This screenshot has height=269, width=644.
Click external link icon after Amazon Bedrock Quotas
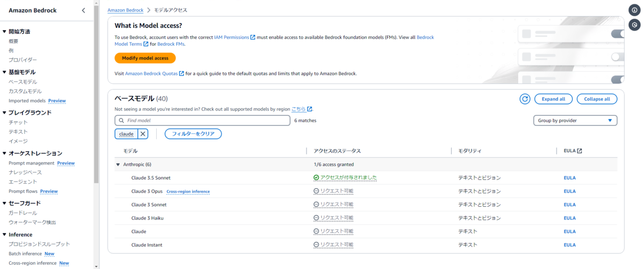click(181, 73)
